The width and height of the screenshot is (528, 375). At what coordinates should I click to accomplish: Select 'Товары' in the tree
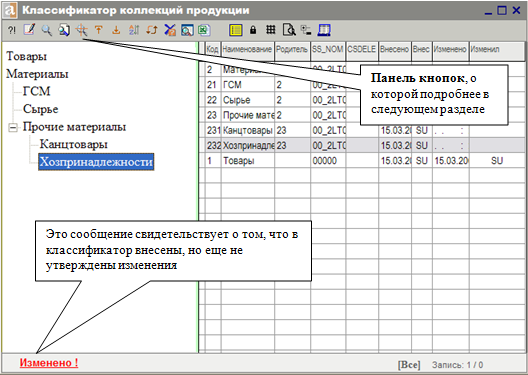click(x=27, y=56)
